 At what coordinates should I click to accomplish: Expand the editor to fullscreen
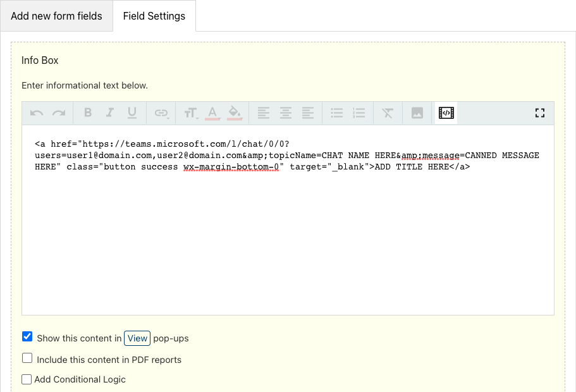539,113
